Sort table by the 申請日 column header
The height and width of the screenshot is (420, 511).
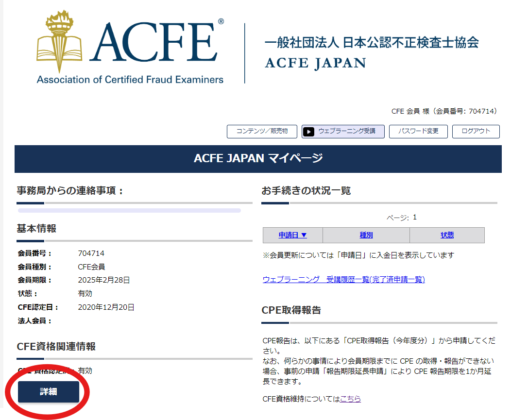292,235
